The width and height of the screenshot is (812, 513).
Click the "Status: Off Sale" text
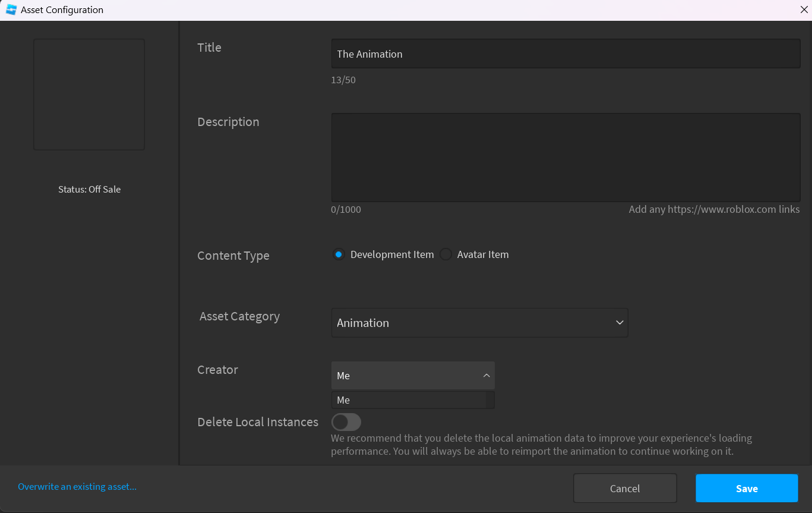pyautogui.click(x=90, y=189)
